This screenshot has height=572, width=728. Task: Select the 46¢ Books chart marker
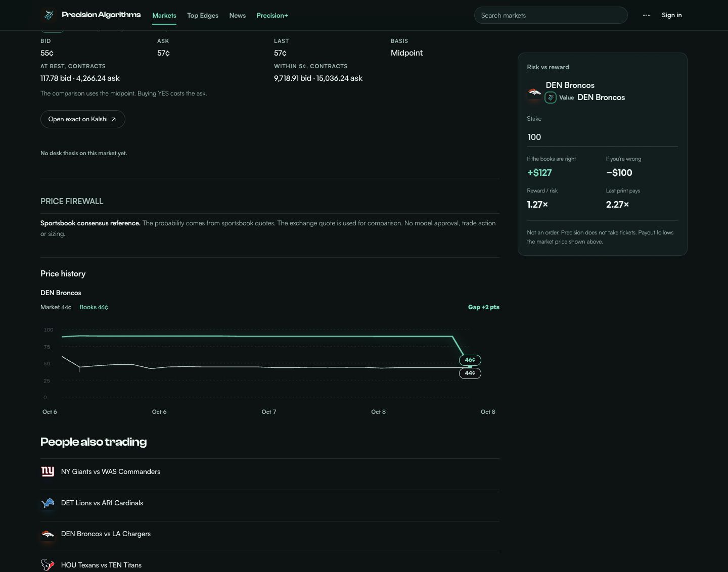point(470,360)
